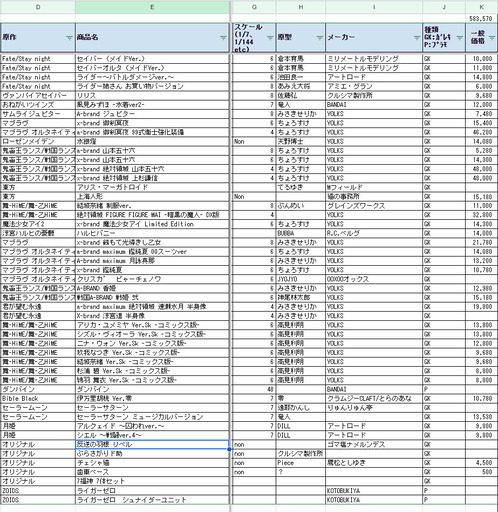498x512 pixels.
Task: Select the 'ヴァンパイアセイバー' cell
Action: point(38,95)
